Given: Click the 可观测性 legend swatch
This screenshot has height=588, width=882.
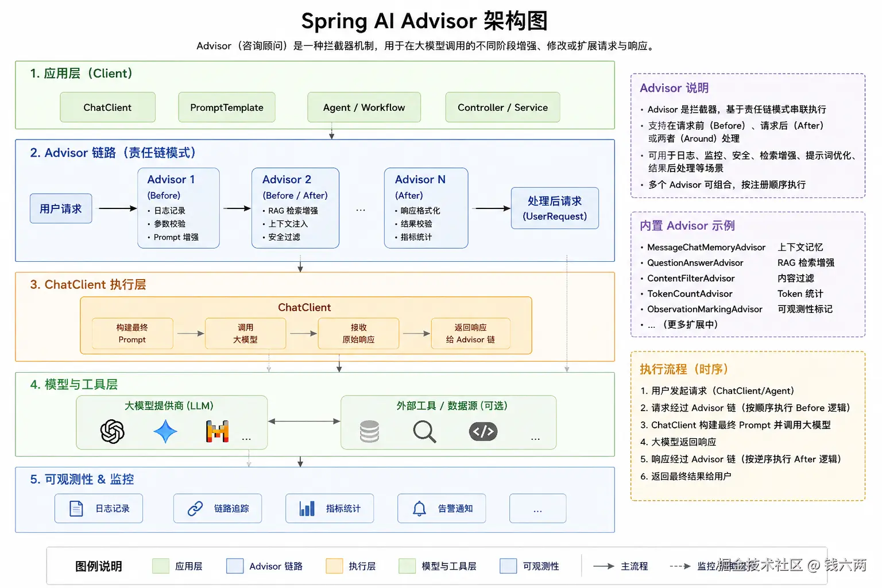Looking at the screenshot, I should coord(508,566).
